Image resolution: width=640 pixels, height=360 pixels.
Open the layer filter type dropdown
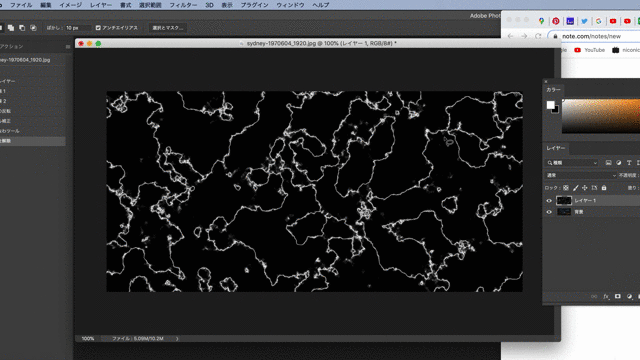(x=572, y=162)
